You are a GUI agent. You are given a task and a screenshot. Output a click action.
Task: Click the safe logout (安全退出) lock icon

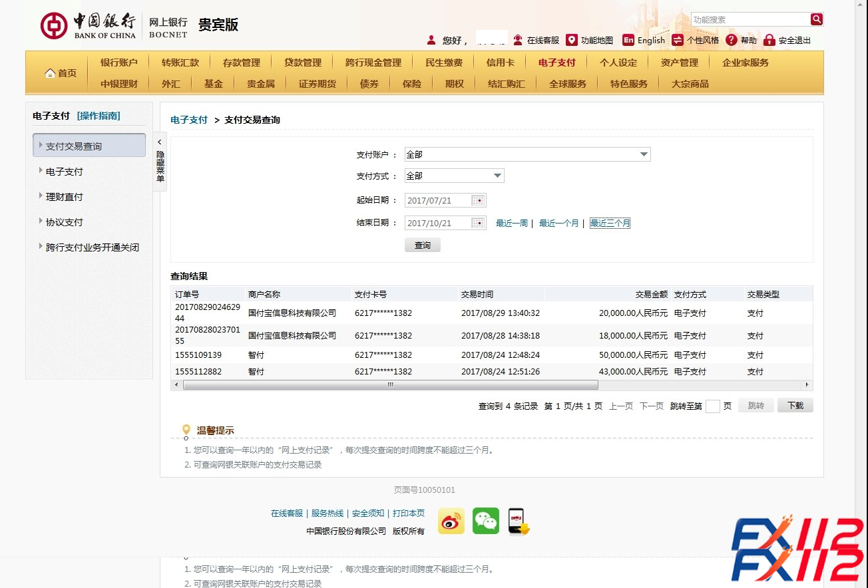769,40
